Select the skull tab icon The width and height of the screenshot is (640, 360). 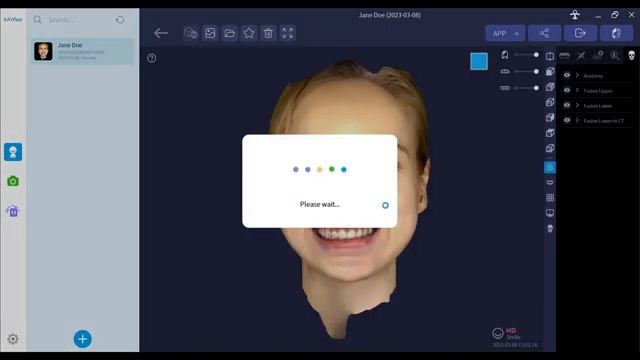631,56
